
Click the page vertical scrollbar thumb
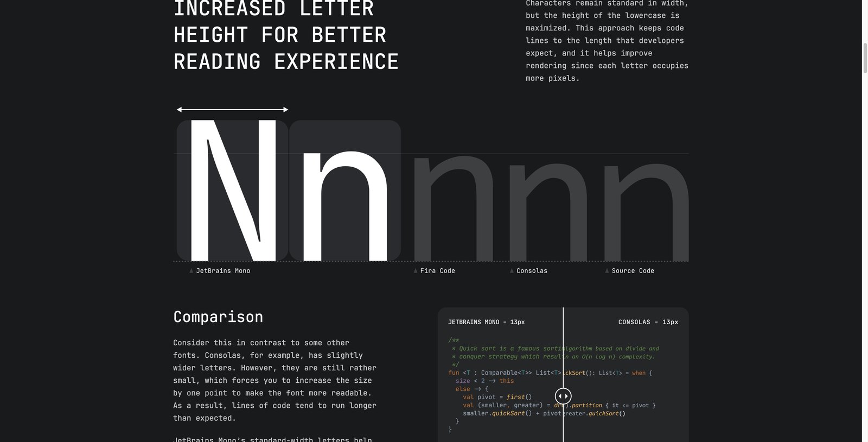(x=865, y=58)
